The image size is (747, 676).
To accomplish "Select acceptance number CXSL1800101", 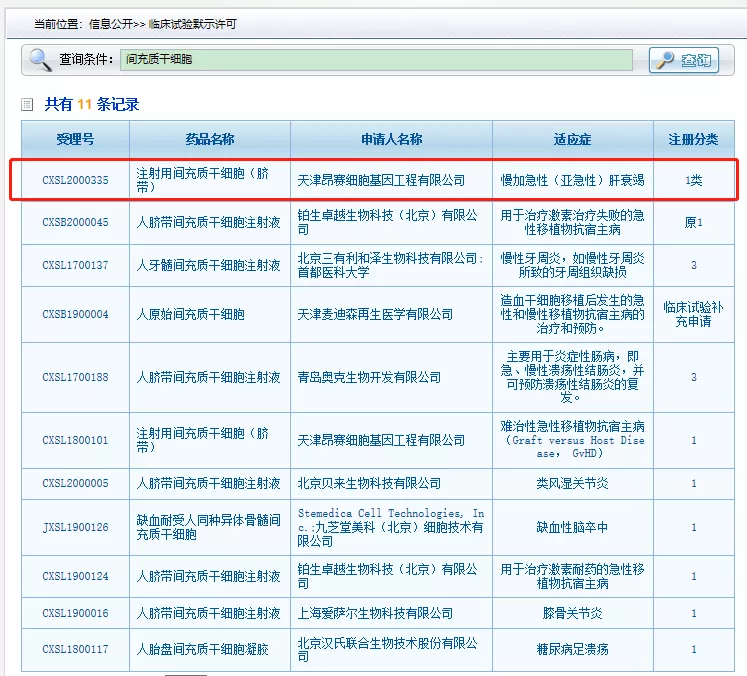I will 75,440.
